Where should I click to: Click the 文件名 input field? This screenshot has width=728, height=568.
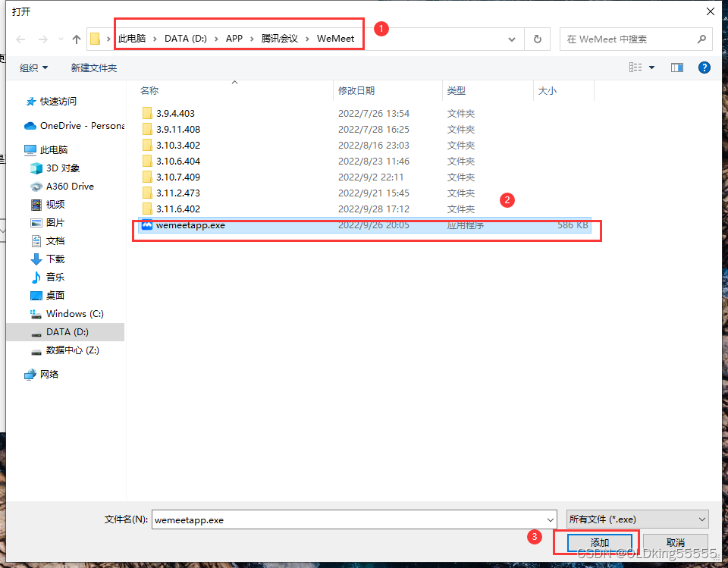[348, 519]
